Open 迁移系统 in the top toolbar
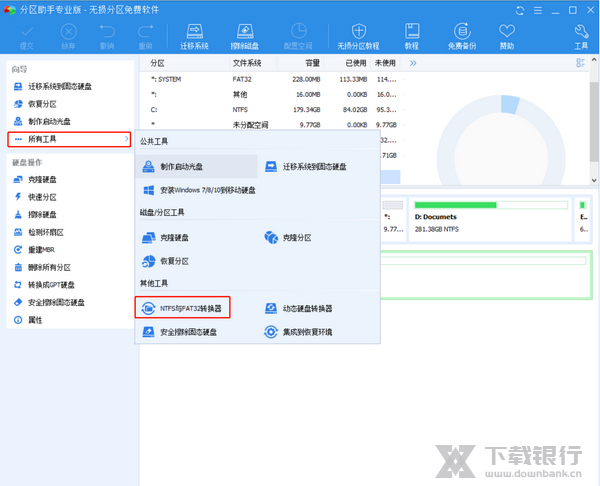 [x=194, y=36]
